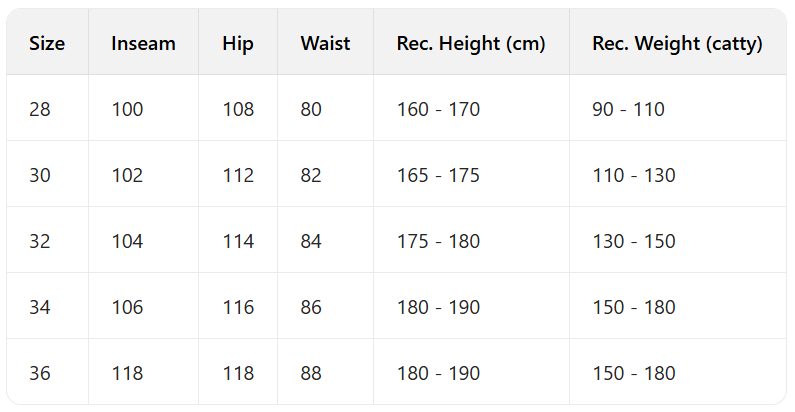Viewport: 795px width, 412px height.
Task: Select inseam value 106 for size 34
Action: tap(127, 307)
